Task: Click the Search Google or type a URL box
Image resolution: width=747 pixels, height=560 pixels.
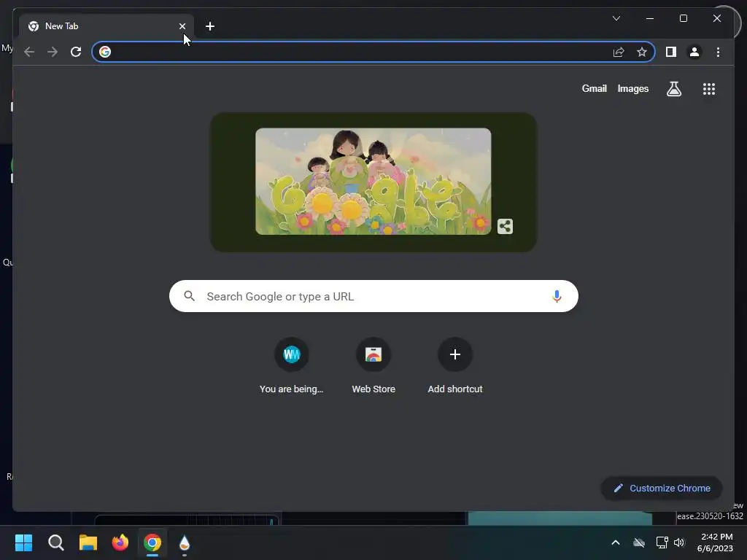Action: 373,296
